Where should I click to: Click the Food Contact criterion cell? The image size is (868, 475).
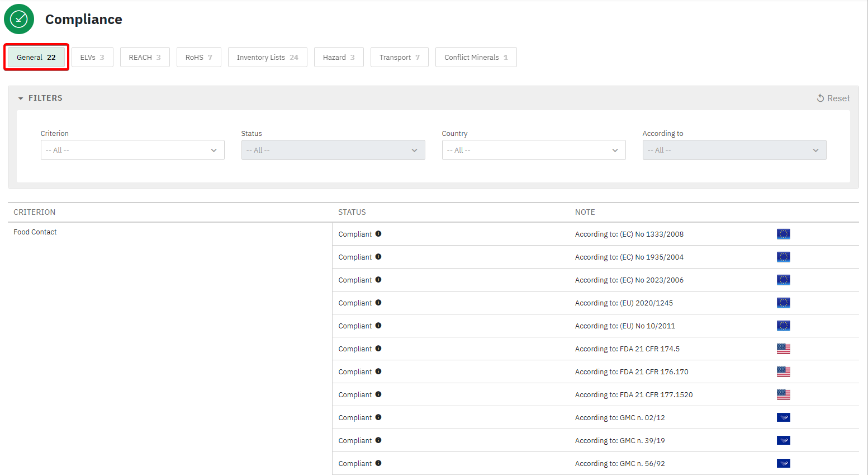pyautogui.click(x=35, y=232)
